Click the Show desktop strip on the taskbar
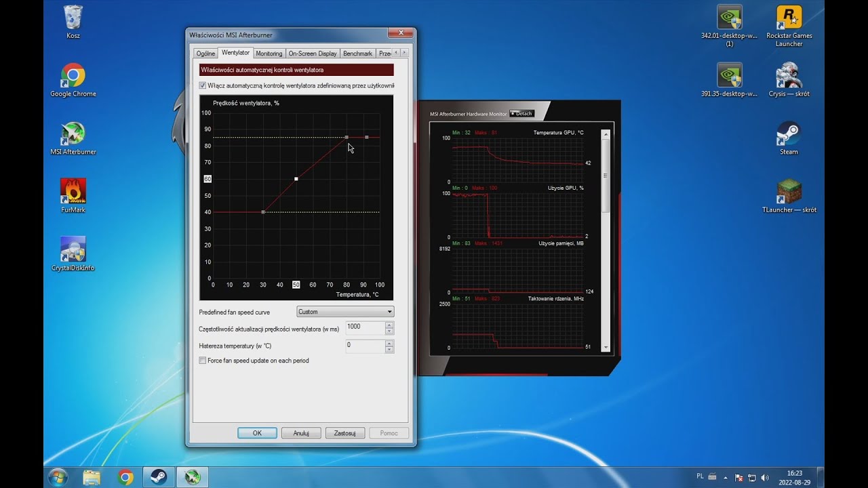Screen dimensions: 868x488 click(821, 477)
